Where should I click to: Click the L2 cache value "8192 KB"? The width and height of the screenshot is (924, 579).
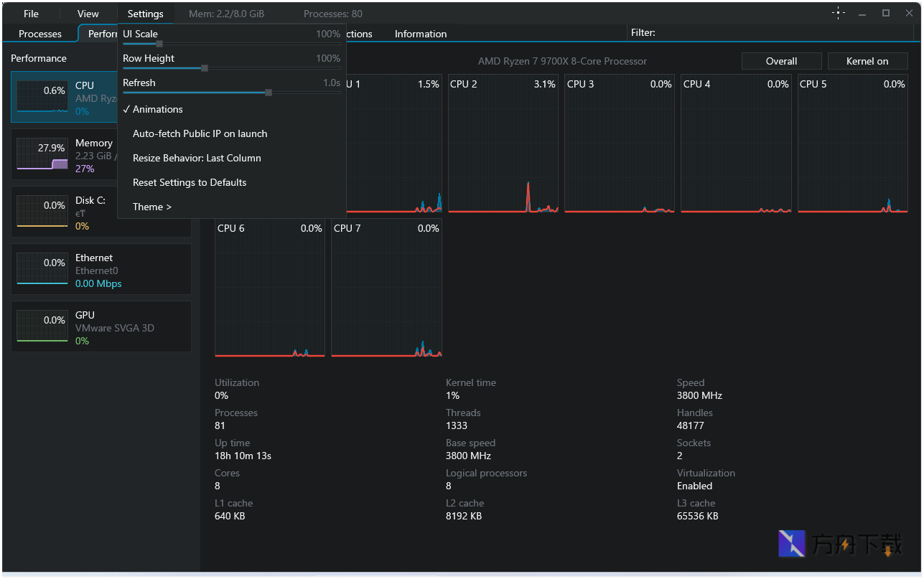(x=464, y=516)
